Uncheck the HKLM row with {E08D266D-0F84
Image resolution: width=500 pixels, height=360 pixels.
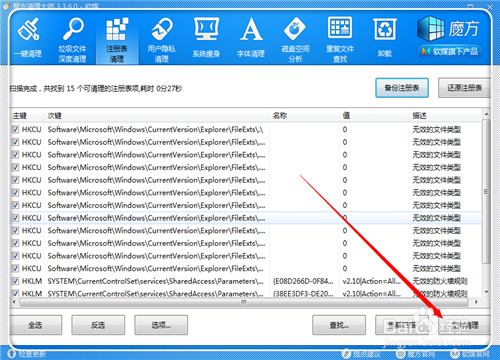[x=15, y=281]
